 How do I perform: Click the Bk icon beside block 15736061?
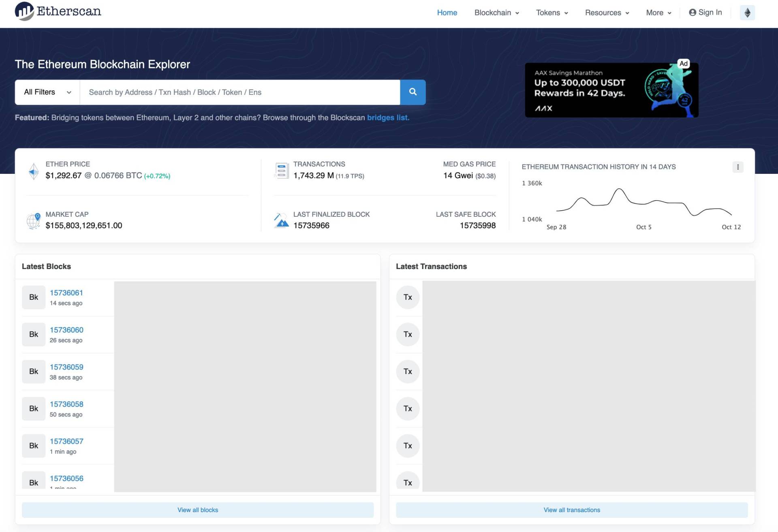coord(34,297)
